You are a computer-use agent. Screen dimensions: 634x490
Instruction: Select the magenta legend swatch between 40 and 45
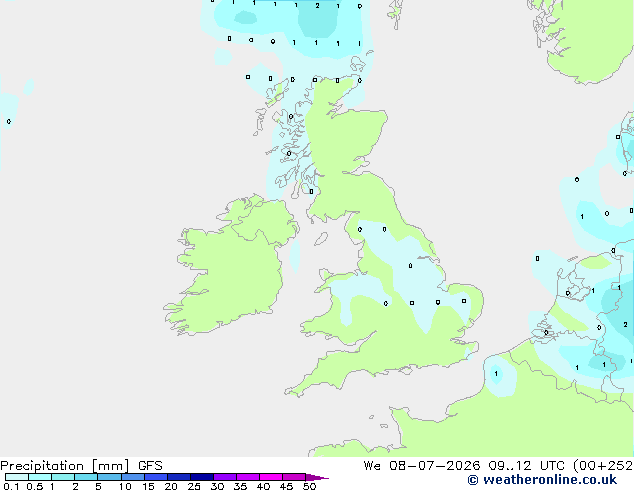coord(271,477)
